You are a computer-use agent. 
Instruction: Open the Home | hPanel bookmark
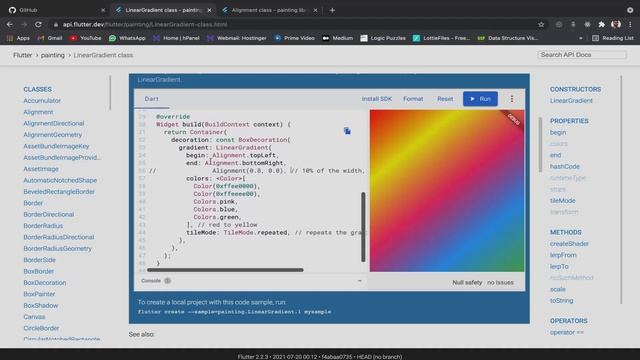pos(176,38)
